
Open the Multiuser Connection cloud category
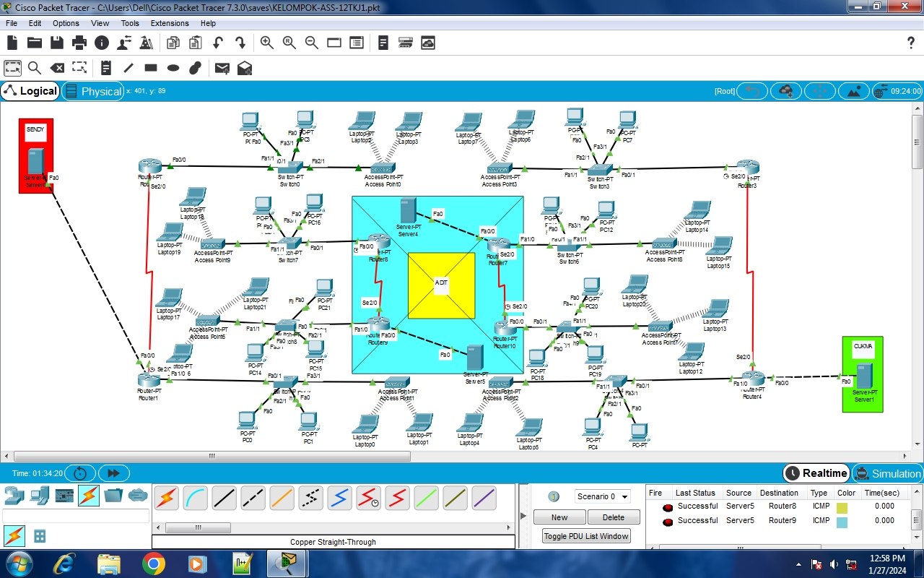pyautogui.click(x=137, y=496)
